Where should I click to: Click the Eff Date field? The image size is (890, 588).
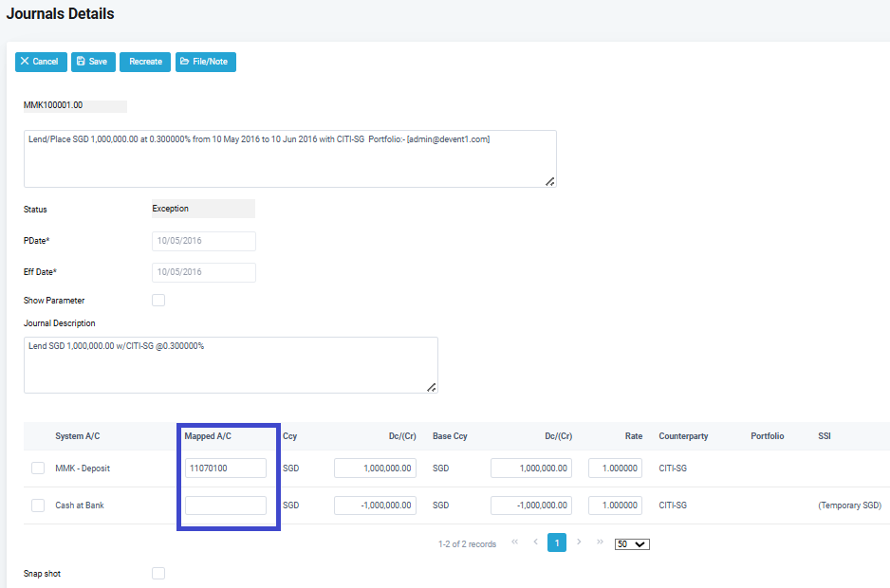[204, 272]
